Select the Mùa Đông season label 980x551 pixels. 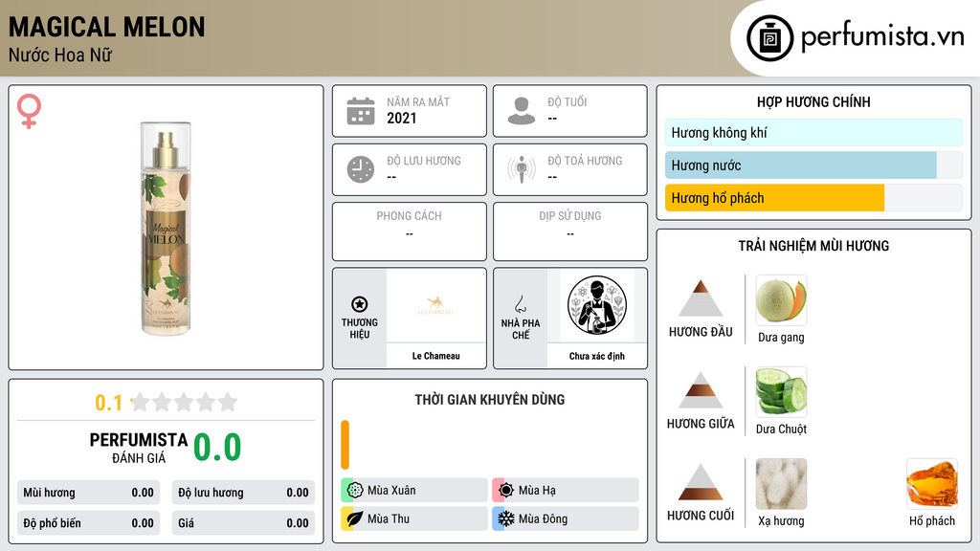(544, 518)
